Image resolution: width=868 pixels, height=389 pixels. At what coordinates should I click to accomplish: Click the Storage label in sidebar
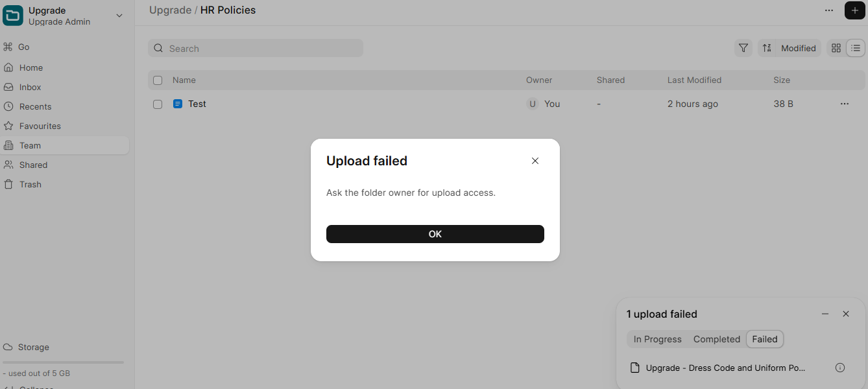[x=34, y=347]
